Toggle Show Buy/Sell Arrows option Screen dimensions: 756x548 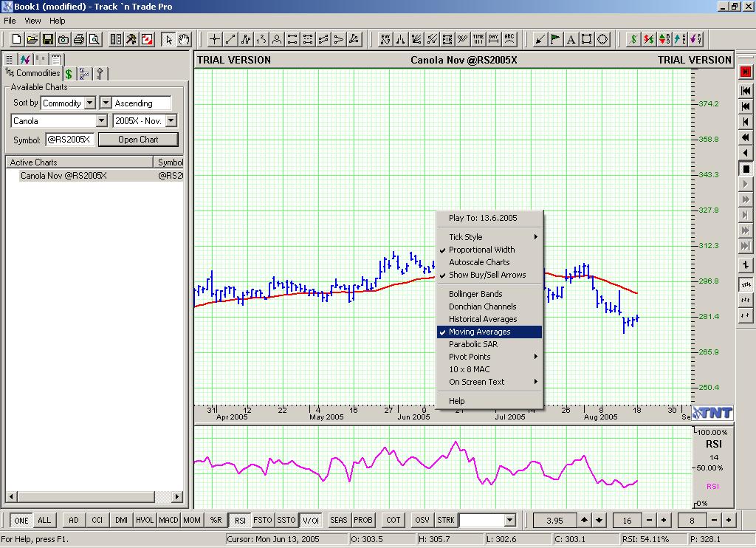tap(487, 275)
